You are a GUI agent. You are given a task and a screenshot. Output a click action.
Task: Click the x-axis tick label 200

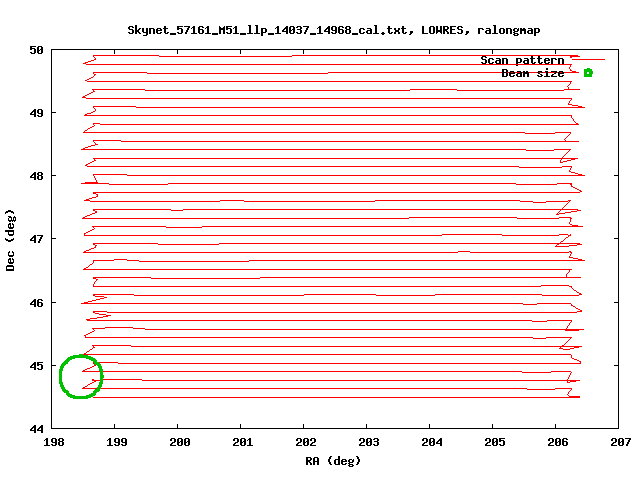point(180,442)
